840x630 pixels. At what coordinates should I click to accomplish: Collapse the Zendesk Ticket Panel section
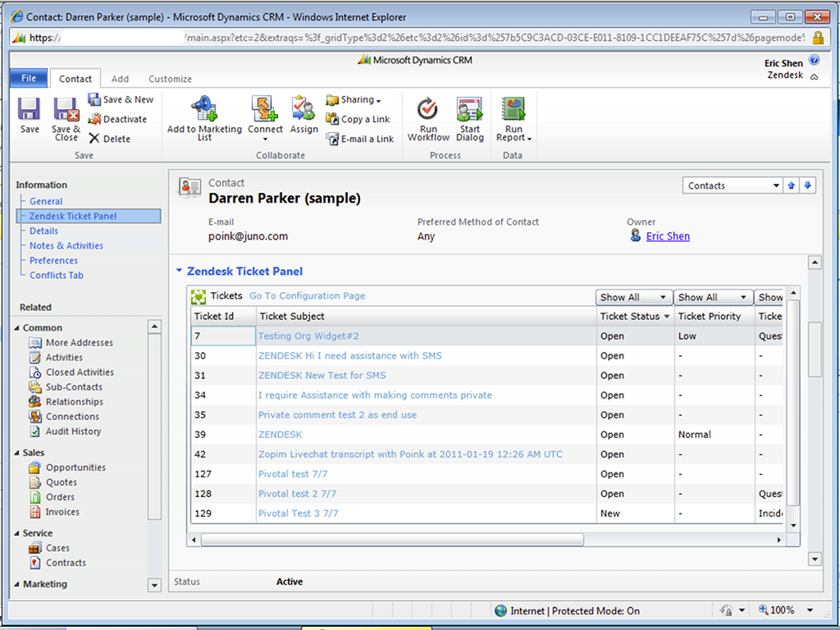point(180,271)
